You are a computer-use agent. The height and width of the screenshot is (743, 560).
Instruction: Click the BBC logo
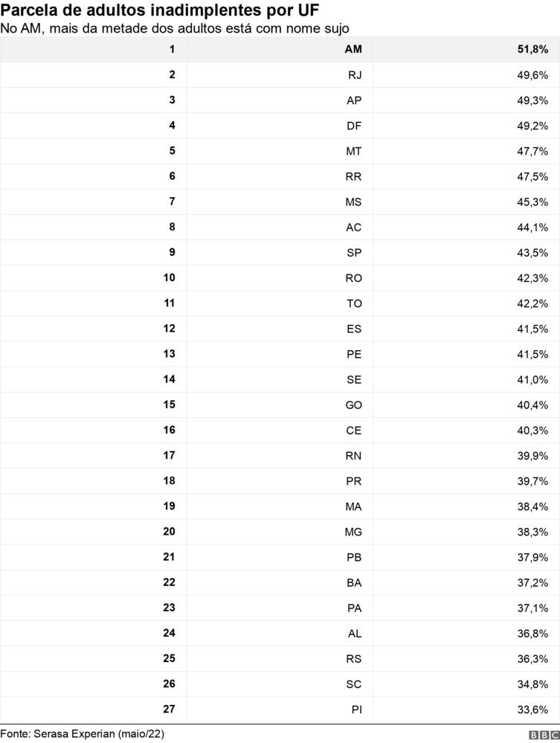pyautogui.click(x=543, y=734)
